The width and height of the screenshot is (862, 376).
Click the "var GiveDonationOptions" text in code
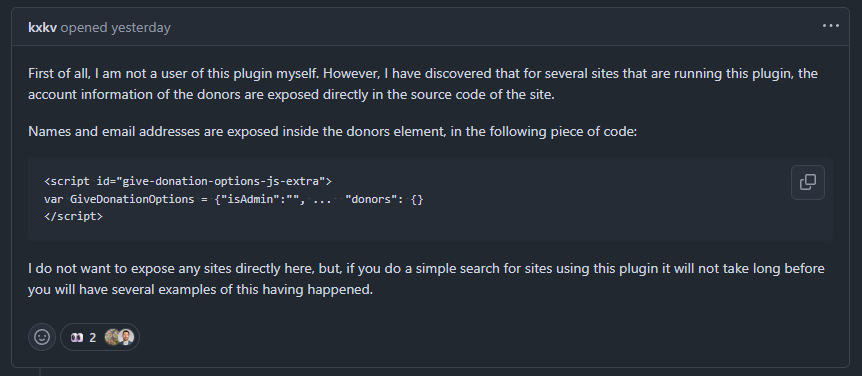(x=119, y=198)
